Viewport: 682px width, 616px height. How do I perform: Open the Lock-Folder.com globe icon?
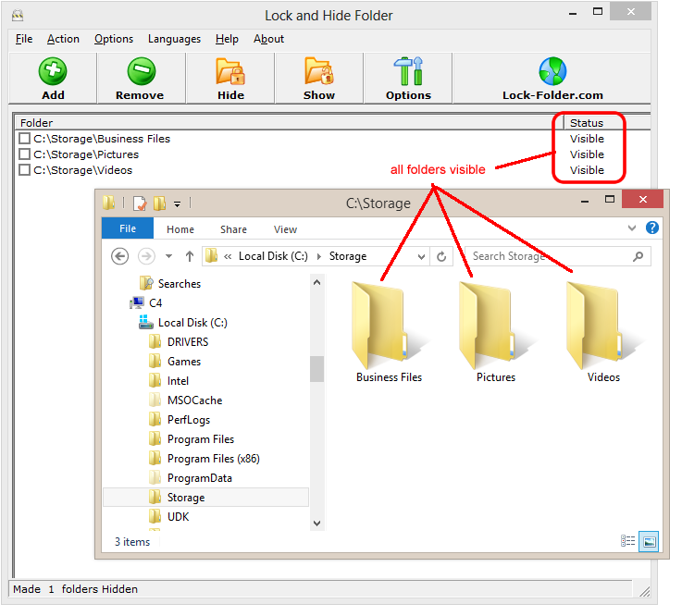(x=552, y=71)
